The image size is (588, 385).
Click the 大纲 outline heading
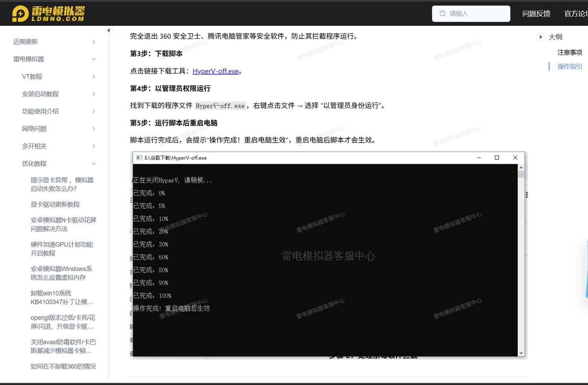(555, 37)
